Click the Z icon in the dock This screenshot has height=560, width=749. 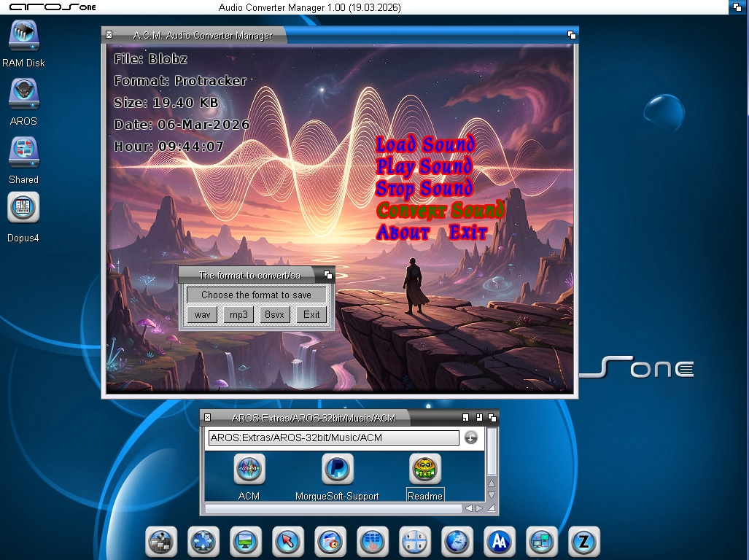coord(583,542)
